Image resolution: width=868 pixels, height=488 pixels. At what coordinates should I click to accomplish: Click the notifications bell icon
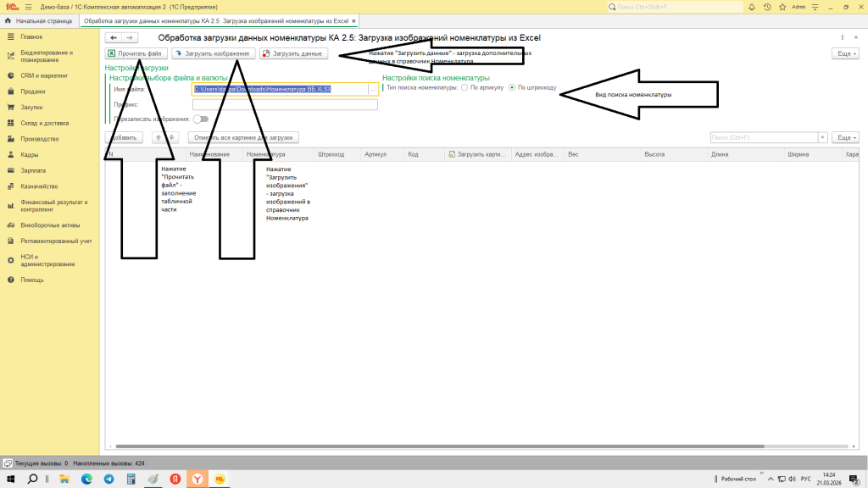coord(752,7)
